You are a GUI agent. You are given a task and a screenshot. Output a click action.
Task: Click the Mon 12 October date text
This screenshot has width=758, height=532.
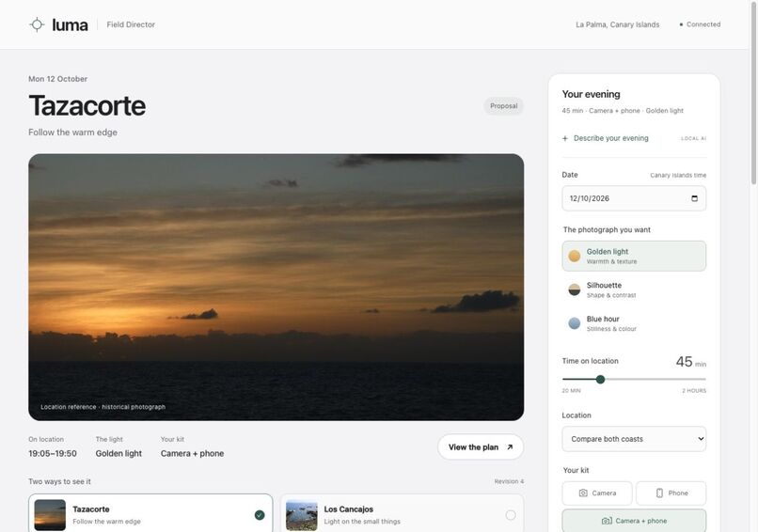tap(58, 79)
